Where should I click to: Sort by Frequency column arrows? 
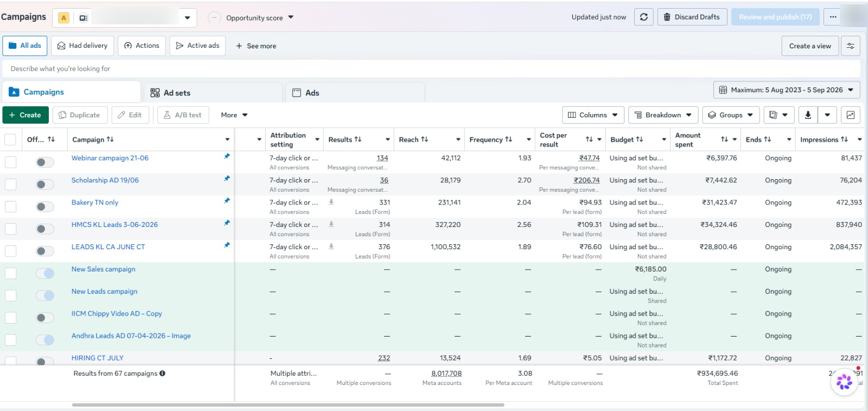click(x=508, y=140)
